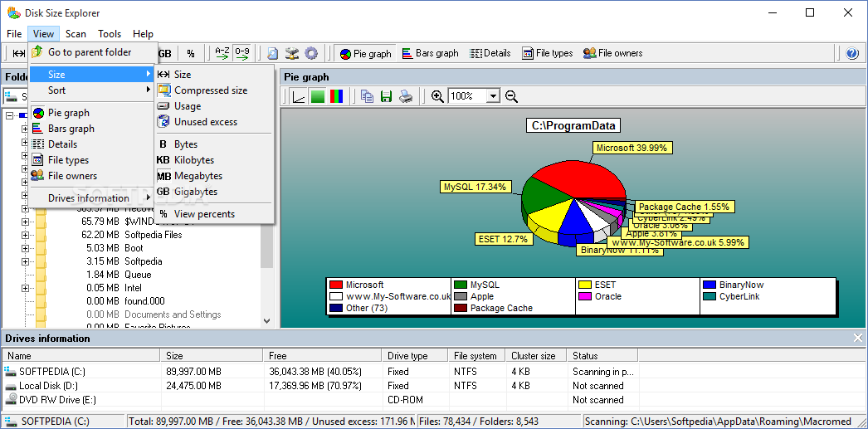
Task: Open the Scan menu
Action: 76,34
